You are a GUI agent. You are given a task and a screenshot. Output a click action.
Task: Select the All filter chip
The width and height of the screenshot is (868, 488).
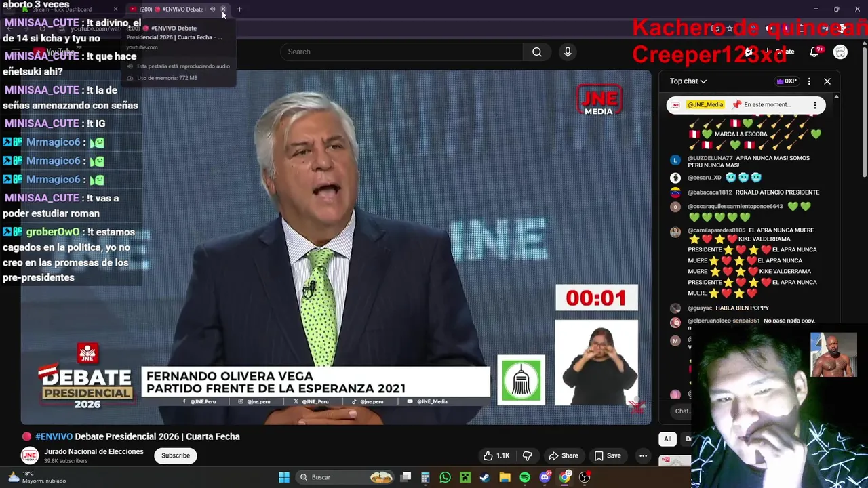(x=668, y=439)
